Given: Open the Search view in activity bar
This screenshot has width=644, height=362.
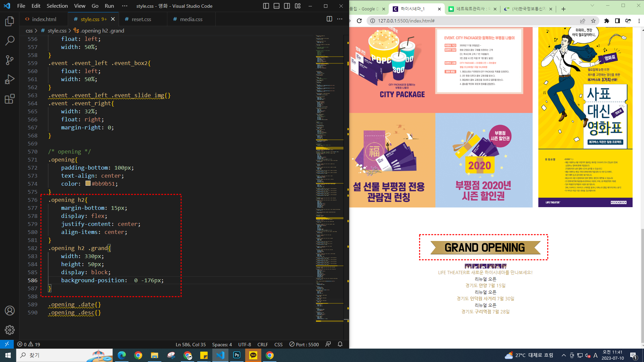Looking at the screenshot, I should click(10, 41).
